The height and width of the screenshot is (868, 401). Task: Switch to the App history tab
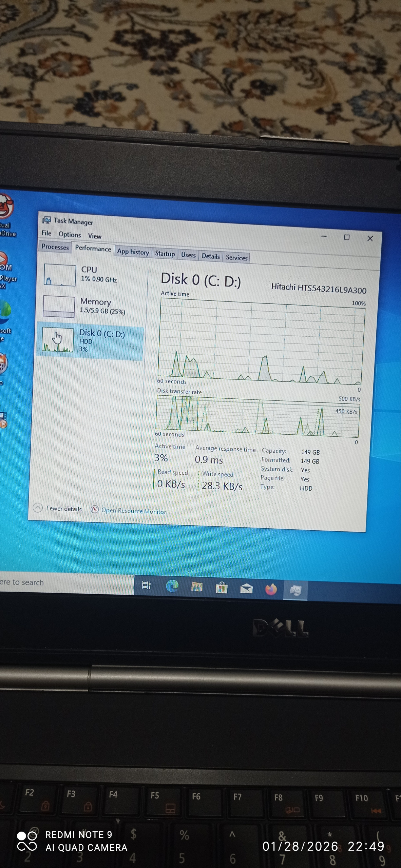click(x=133, y=252)
